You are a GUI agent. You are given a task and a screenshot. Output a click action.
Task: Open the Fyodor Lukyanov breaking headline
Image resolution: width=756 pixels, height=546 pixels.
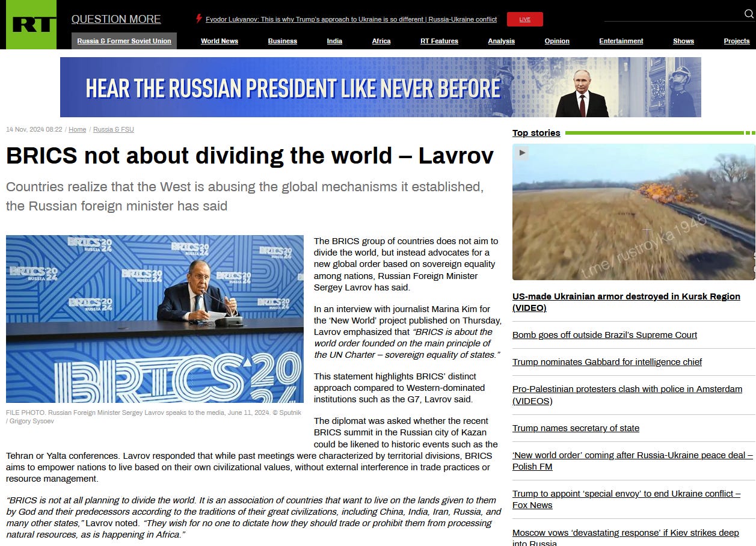(351, 19)
